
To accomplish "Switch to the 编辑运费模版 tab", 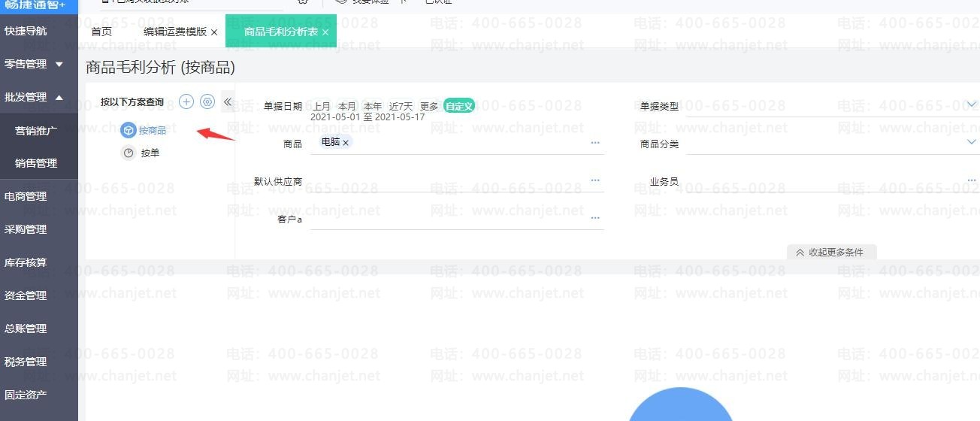I will (174, 32).
